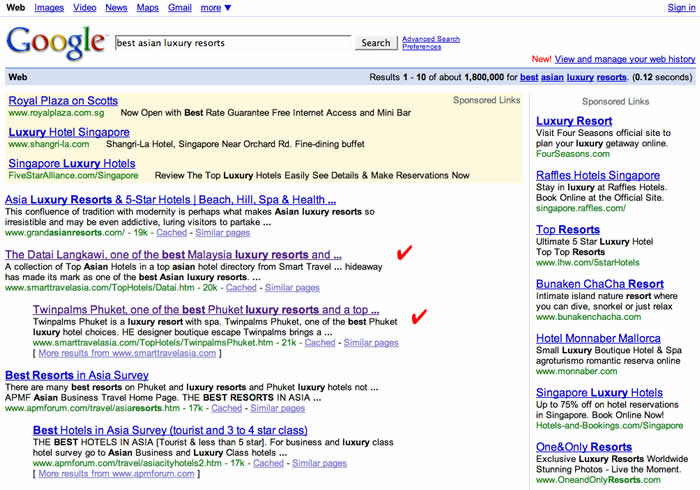700x490 pixels.
Task: Open the Royal Plaza on Scotts ad
Action: 63,101
